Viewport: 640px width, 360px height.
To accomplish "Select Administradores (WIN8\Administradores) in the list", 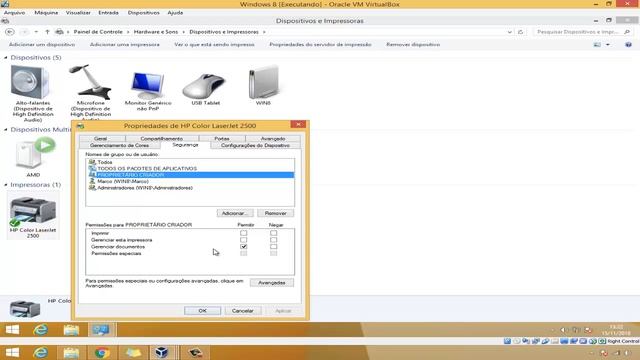I will point(190,188).
